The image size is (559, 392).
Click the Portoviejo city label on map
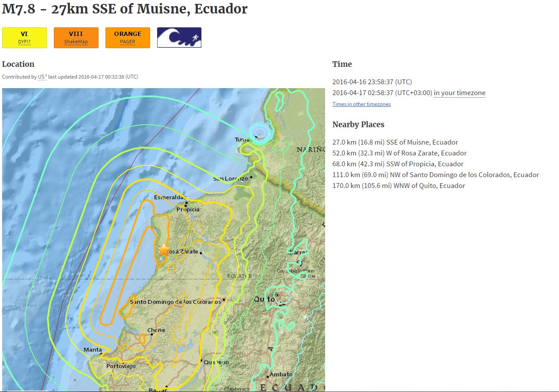(x=121, y=366)
